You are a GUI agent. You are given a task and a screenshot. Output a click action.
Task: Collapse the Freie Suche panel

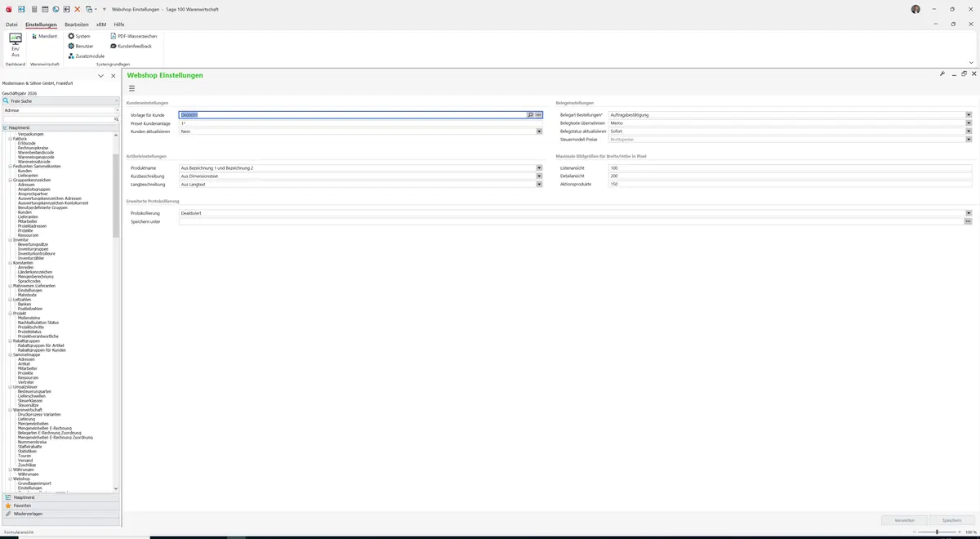[117, 100]
